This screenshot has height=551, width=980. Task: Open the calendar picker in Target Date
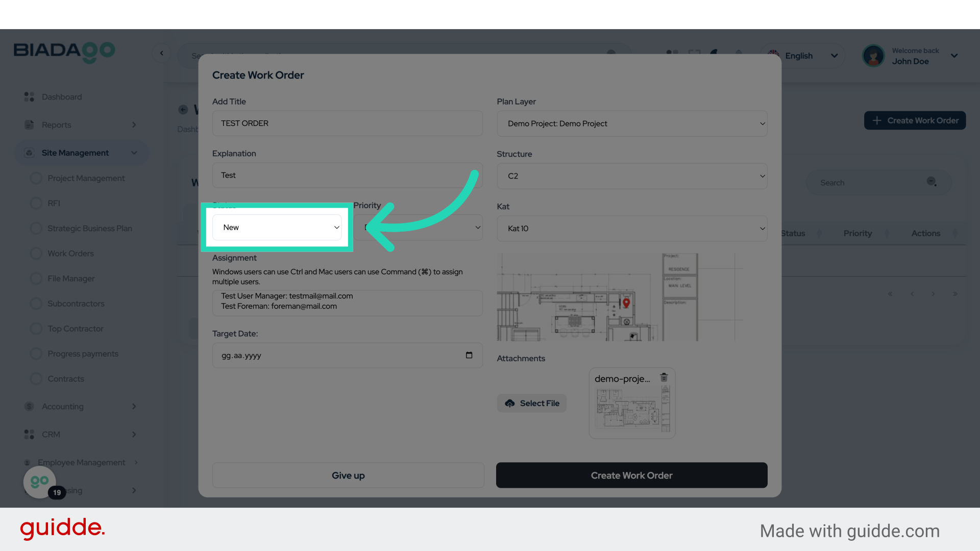click(x=469, y=355)
